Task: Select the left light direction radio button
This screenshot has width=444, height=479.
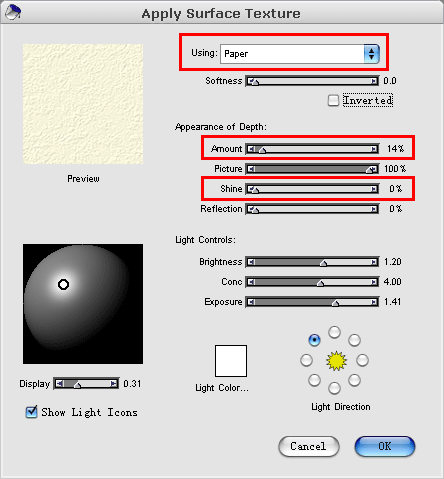Action: coord(306,360)
